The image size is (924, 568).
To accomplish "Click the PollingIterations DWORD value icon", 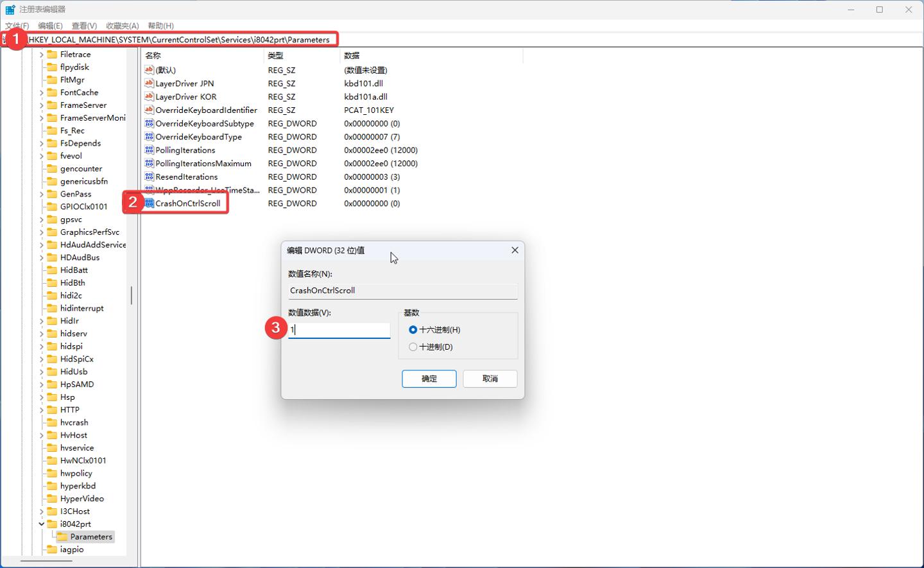I will 149,150.
